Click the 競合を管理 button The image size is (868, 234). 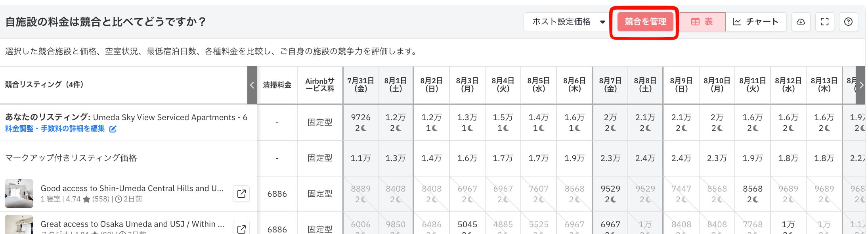pyautogui.click(x=645, y=22)
